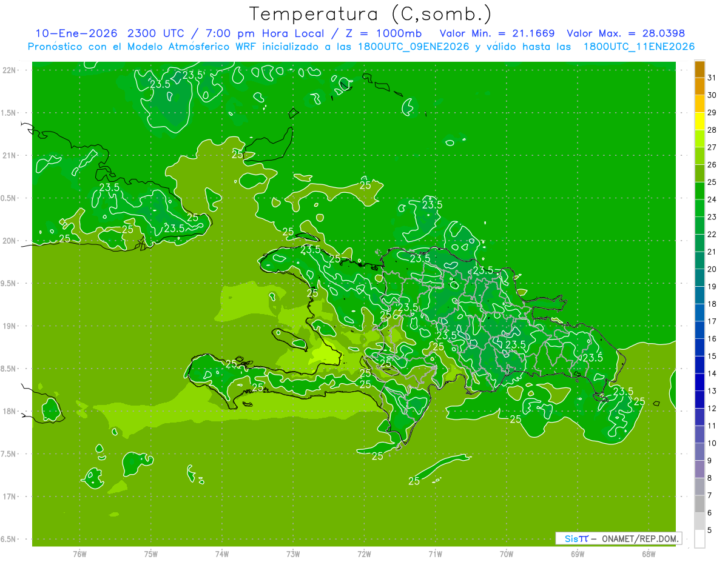Select the purple legend swatch between 8 and 9

[699, 469]
